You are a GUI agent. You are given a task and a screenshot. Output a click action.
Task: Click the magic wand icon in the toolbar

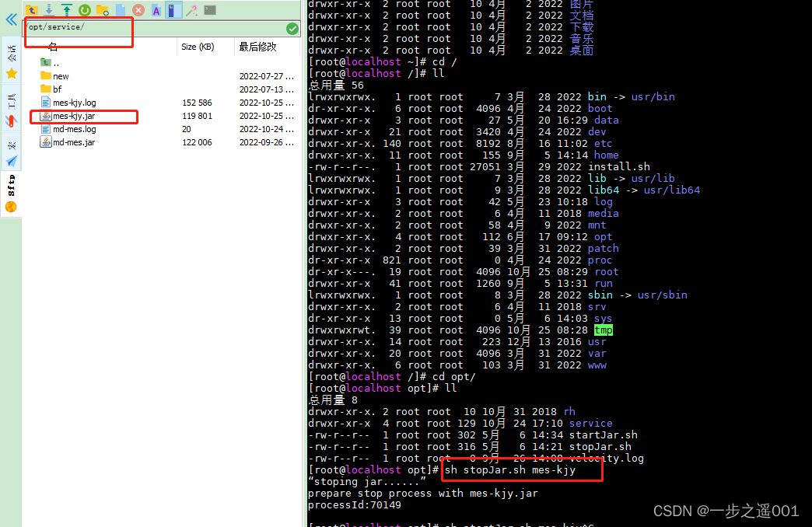click(192, 10)
